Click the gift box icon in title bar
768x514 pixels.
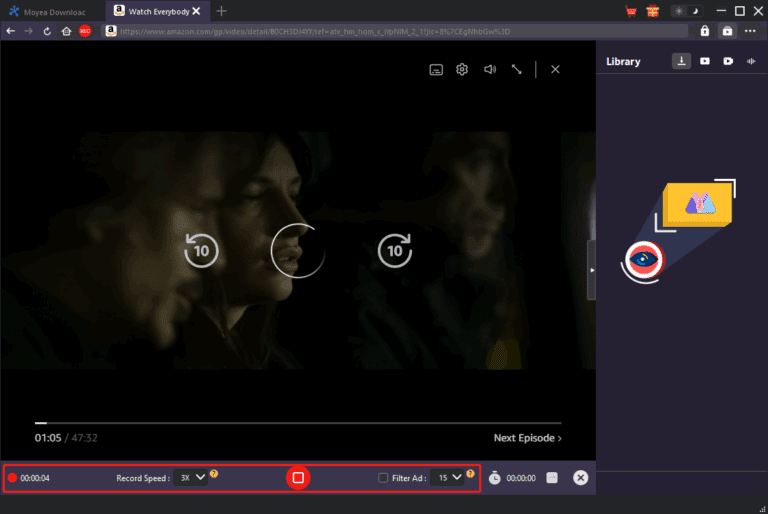(x=653, y=12)
